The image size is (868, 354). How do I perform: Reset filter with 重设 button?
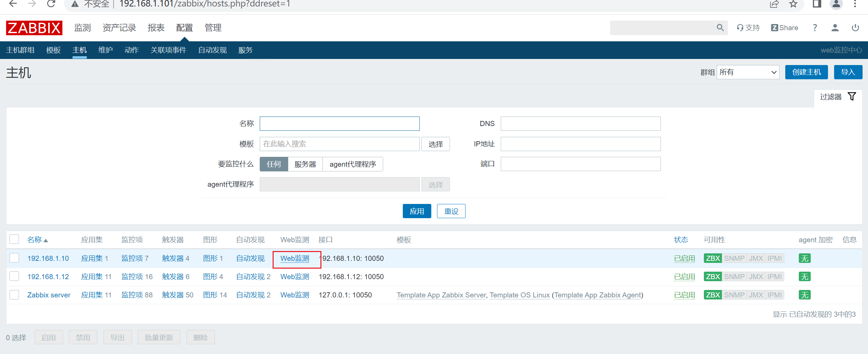point(451,211)
